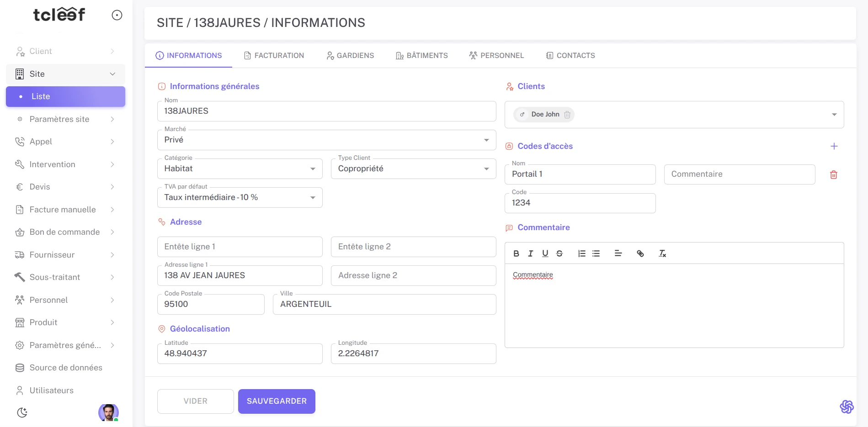Image resolution: width=868 pixels, height=427 pixels.
Task: Remove the Doe John client chip
Action: [x=567, y=115]
